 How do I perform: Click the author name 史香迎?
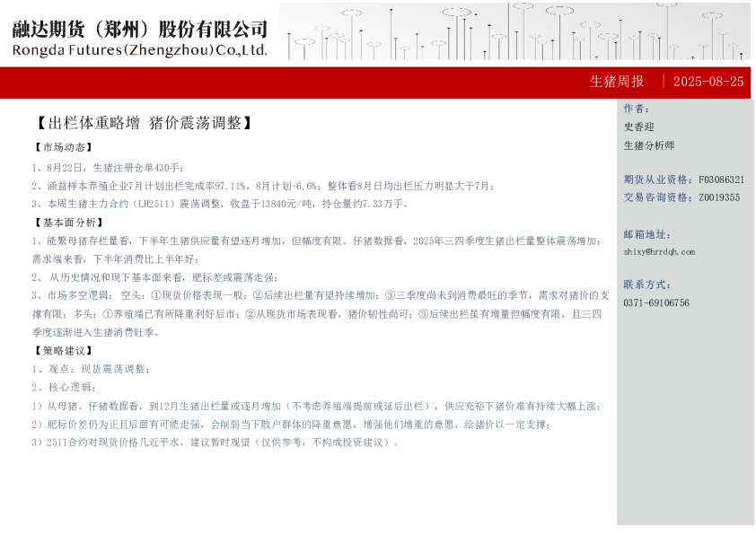[638, 127]
